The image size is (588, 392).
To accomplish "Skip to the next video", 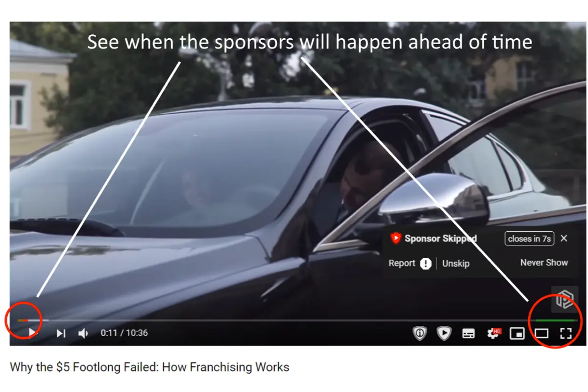I will [61, 333].
